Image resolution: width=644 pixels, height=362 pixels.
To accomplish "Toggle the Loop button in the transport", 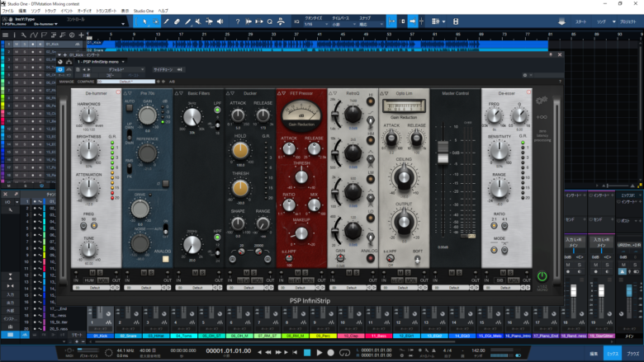I will click(344, 353).
